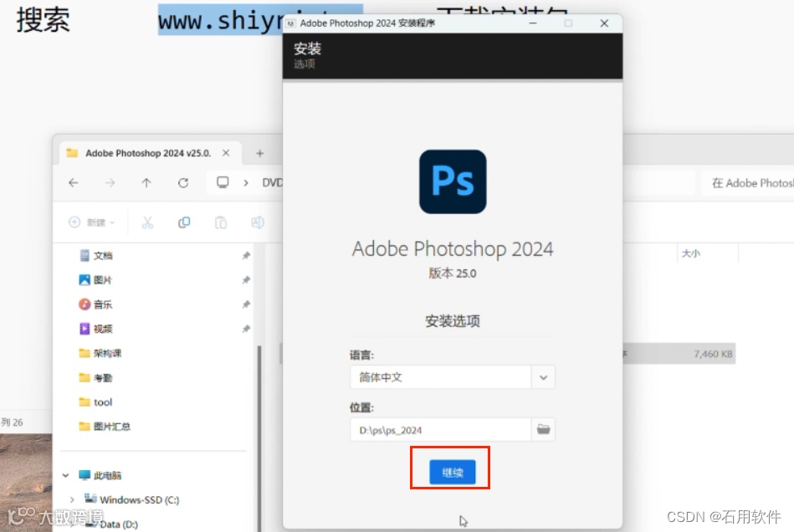
Task: Click the Rename icon in Explorer toolbar
Action: (257, 223)
